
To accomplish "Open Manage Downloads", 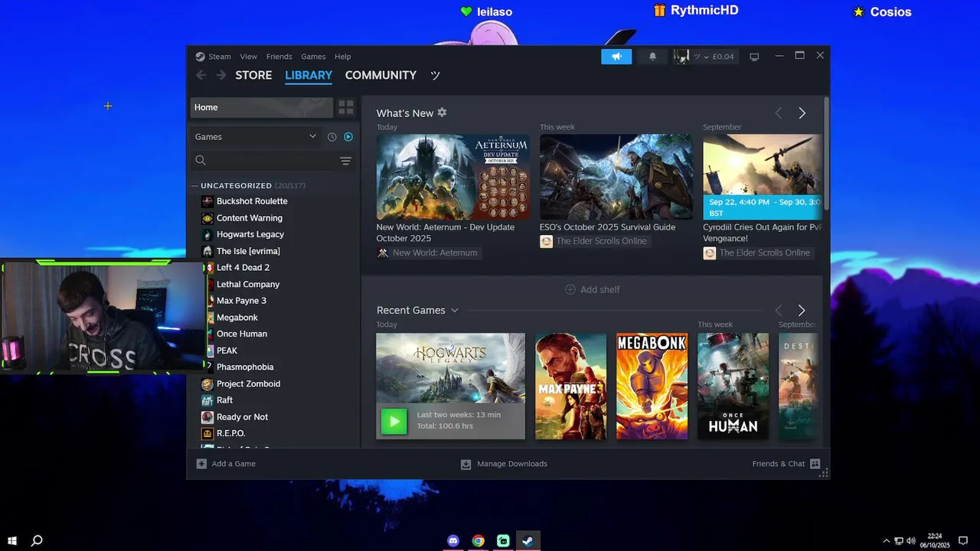I will 504,464.
